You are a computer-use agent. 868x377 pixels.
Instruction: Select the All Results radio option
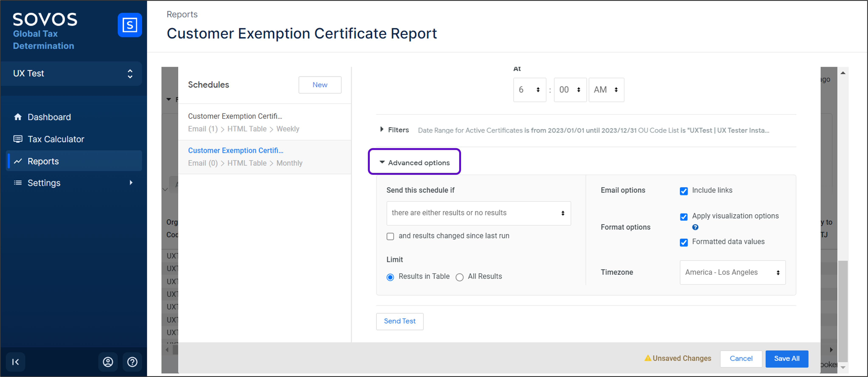[x=460, y=277]
